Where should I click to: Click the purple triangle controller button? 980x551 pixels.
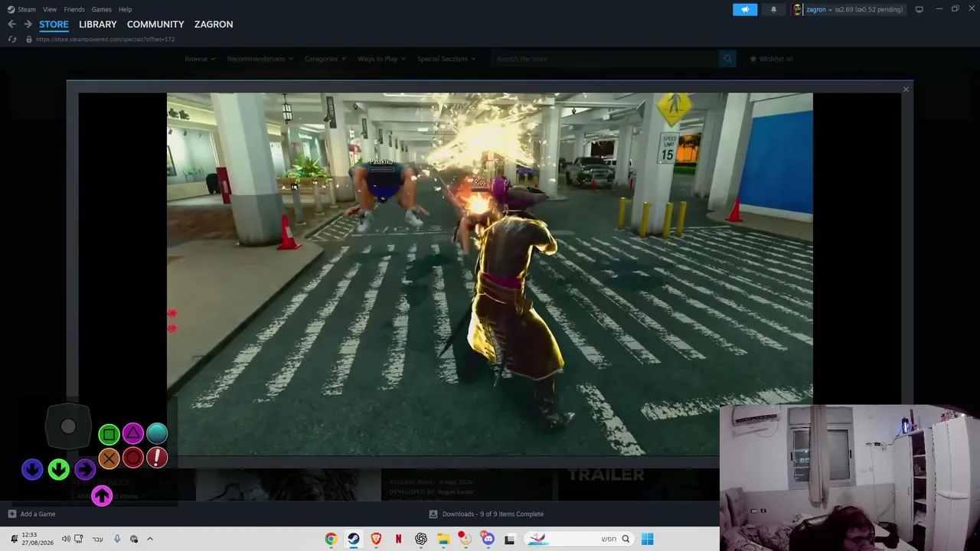coord(133,434)
